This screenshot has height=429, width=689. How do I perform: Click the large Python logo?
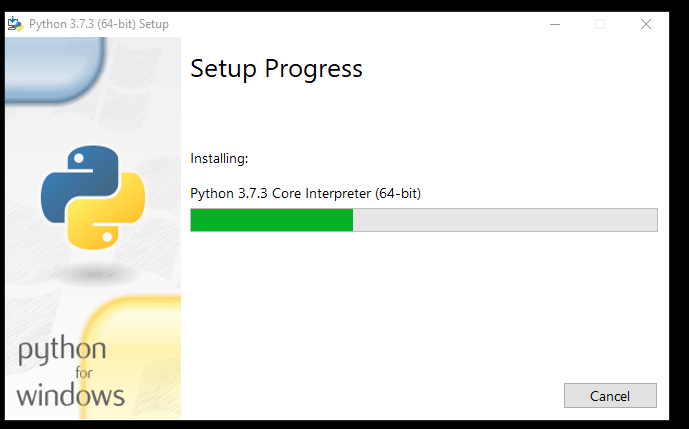pos(93,197)
